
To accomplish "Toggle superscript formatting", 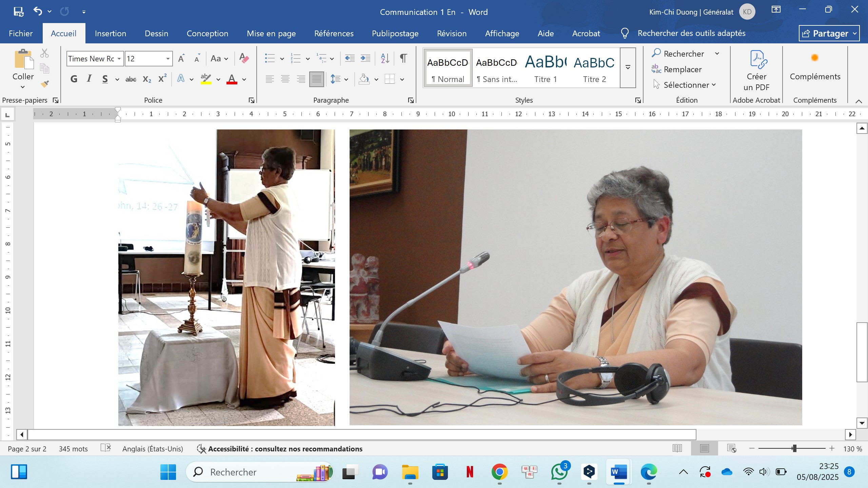I will [162, 79].
